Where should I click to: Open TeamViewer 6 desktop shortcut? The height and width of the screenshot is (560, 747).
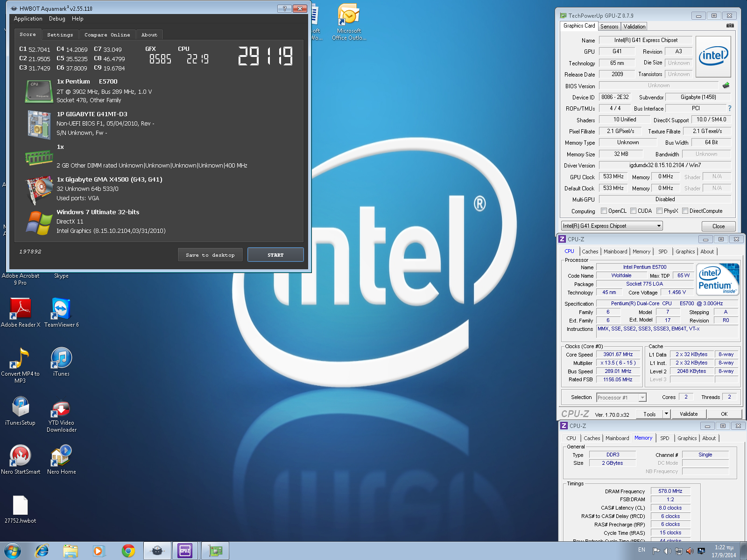click(61, 312)
